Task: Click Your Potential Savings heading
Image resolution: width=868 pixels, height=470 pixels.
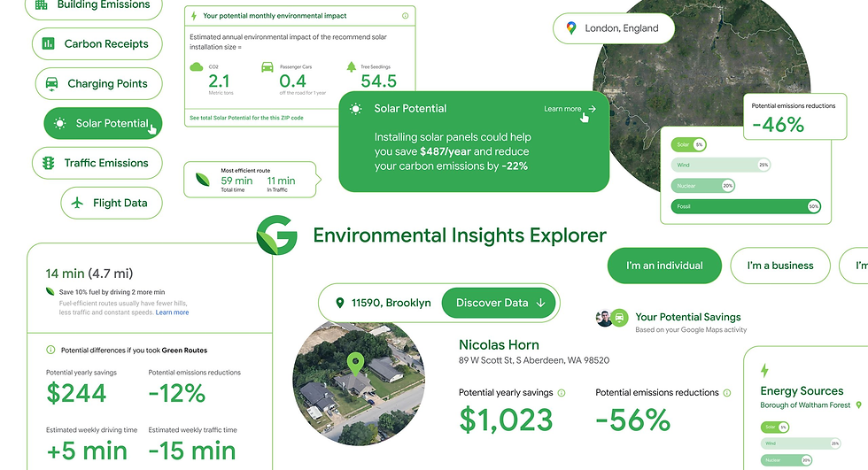Action: (688, 317)
